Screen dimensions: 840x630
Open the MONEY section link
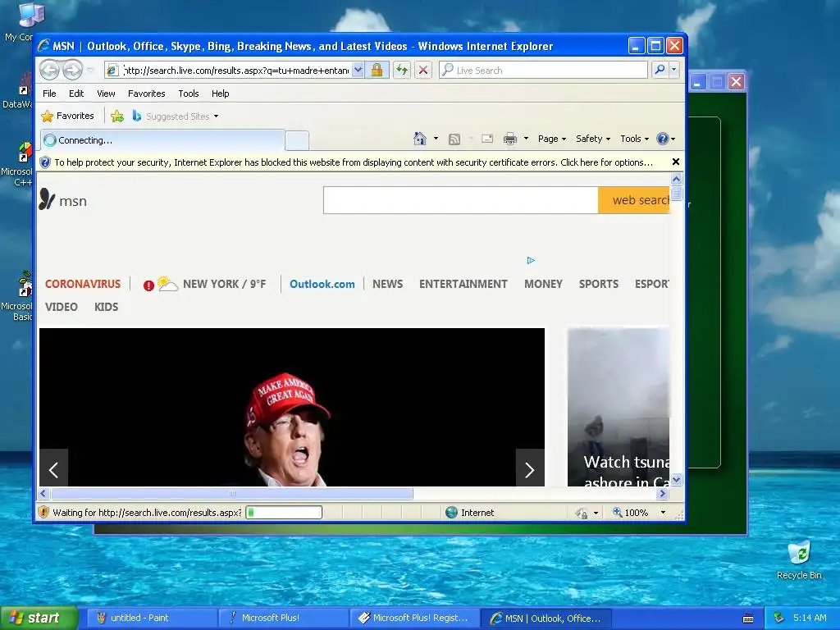(x=543, y=284)
